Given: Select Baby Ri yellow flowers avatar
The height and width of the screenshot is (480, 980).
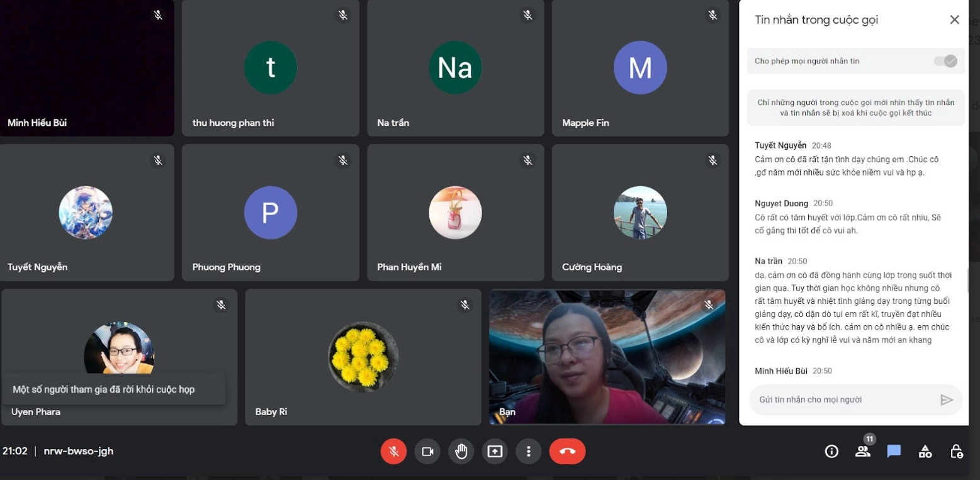Looking at the screenshot, I should tap(363, 357).
